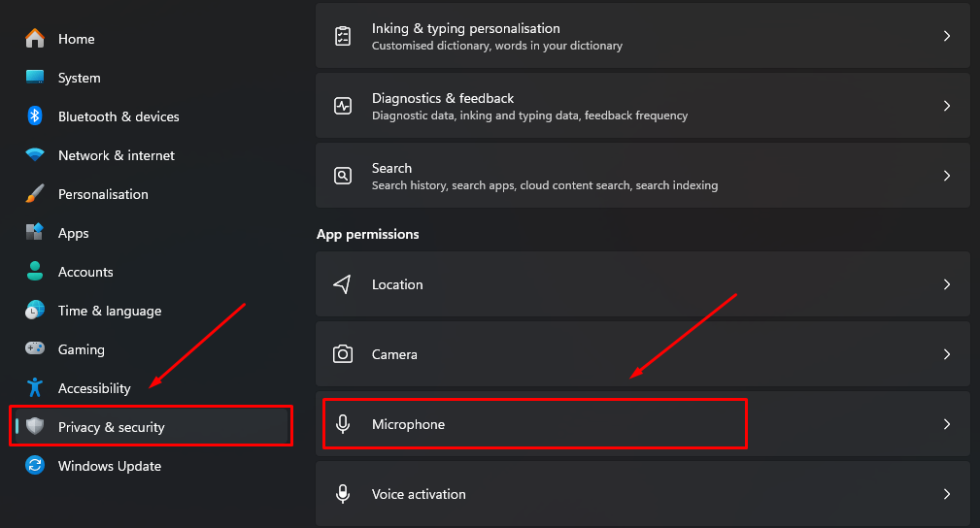Open Apps label in sidebar
The image size is (980, 528).
pos(74,234)
